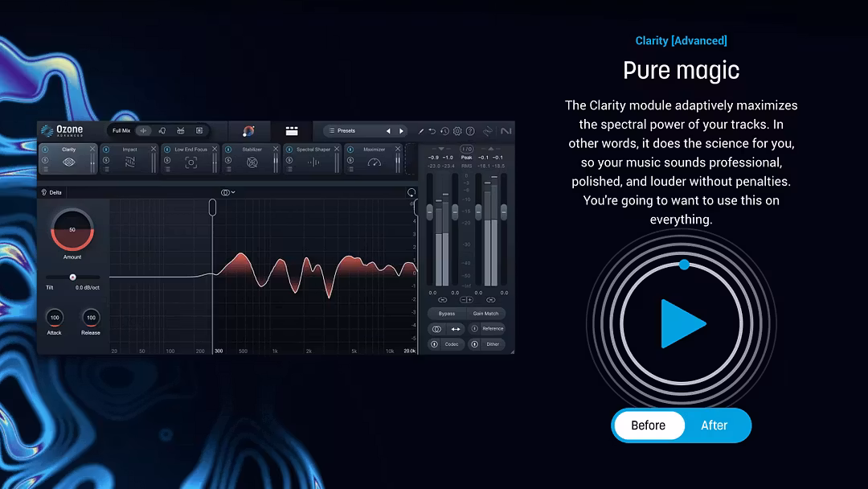This screenshot has height=489, width=868.
Task: Open the Clarity module preset list icon
Action: tap(46, 170)
